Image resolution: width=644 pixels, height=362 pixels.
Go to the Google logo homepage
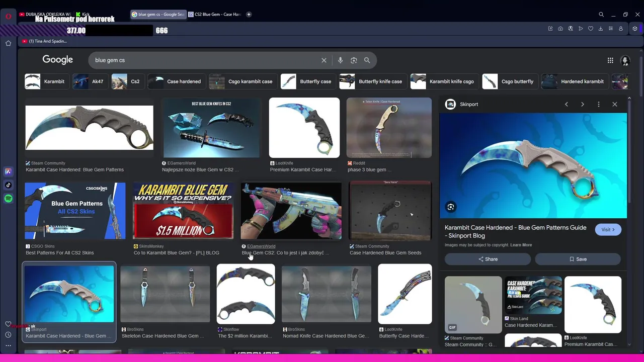[58, 60]
